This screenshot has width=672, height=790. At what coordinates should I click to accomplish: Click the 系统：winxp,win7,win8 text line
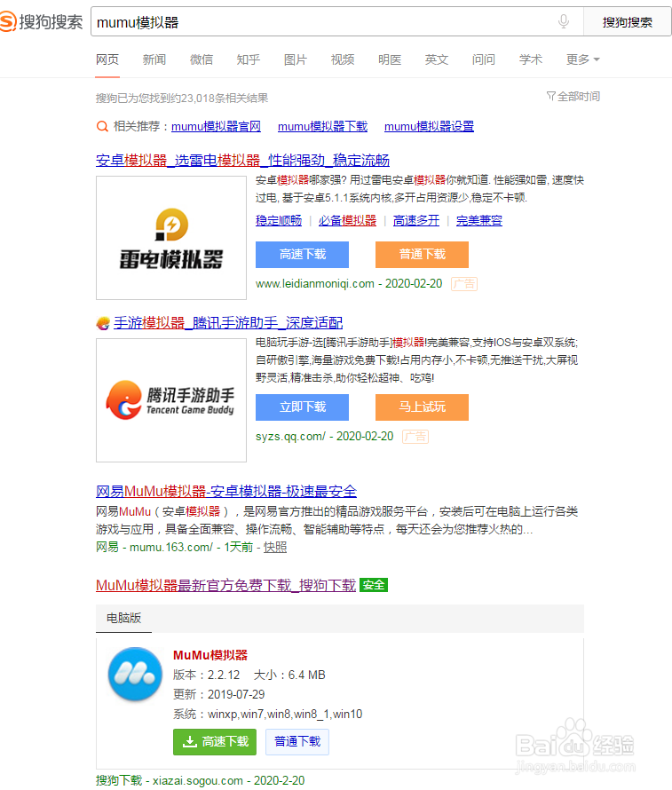[x=267, y=715]
